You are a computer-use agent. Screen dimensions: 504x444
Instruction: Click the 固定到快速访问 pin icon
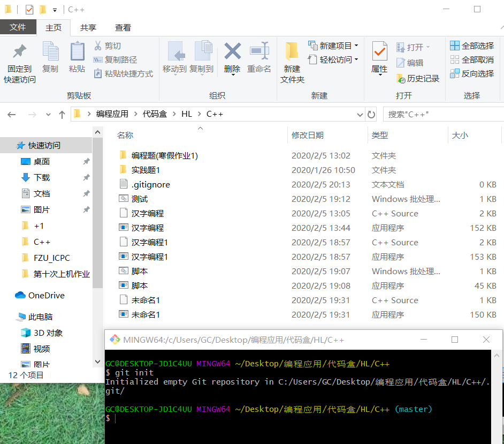pos(20,52)
